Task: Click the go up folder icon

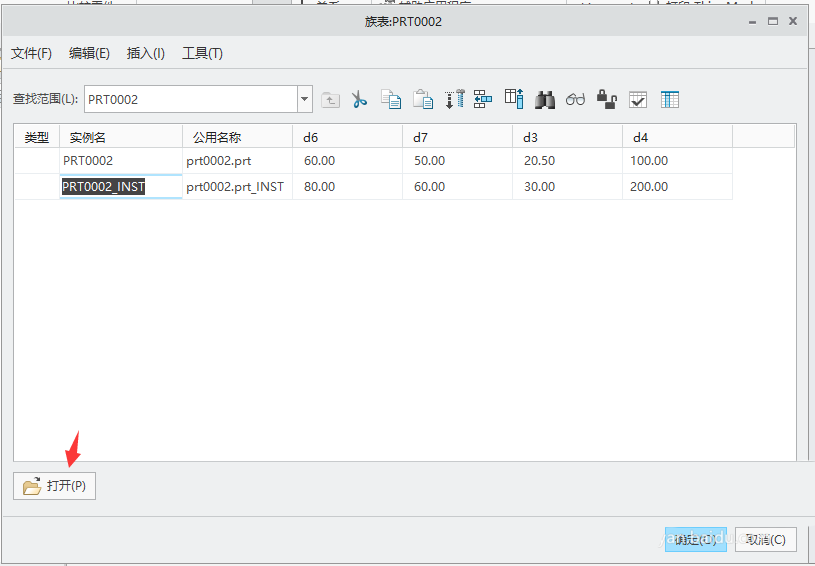Action: coord(330,99)
